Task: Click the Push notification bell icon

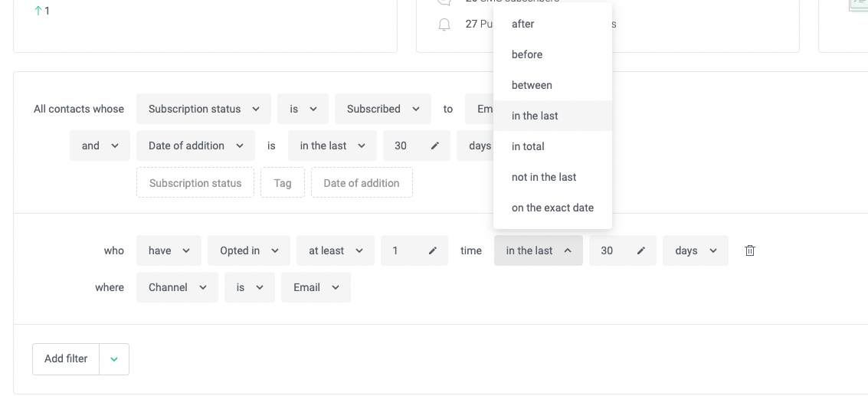Action: pyautogui.click(x=444, y=25)
